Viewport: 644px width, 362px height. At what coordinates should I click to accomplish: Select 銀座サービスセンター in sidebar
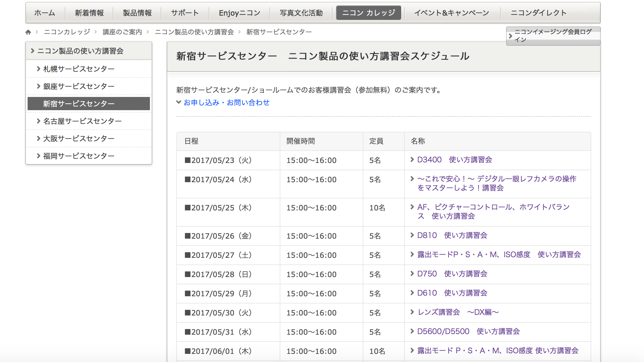(x=89, y=86)
